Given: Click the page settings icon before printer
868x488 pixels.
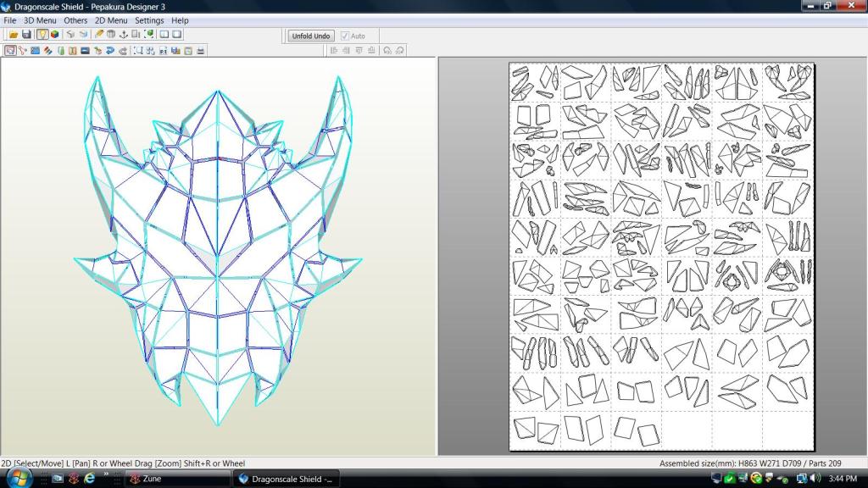Looking at the screenshot, I should coord(188,50).
